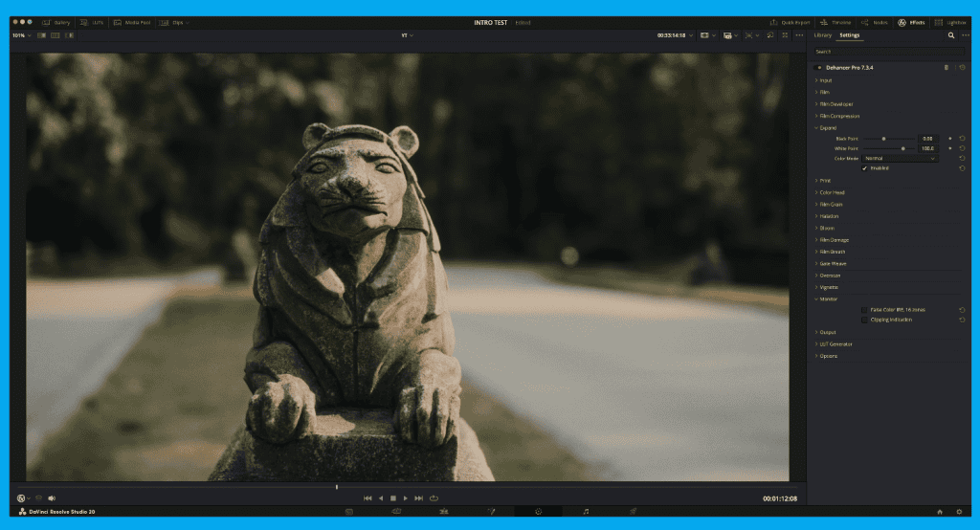This screenshot has width=980, height=530.
Task: Click the Quick Export button
Action: pyautogui.click(x=791, y=21)
